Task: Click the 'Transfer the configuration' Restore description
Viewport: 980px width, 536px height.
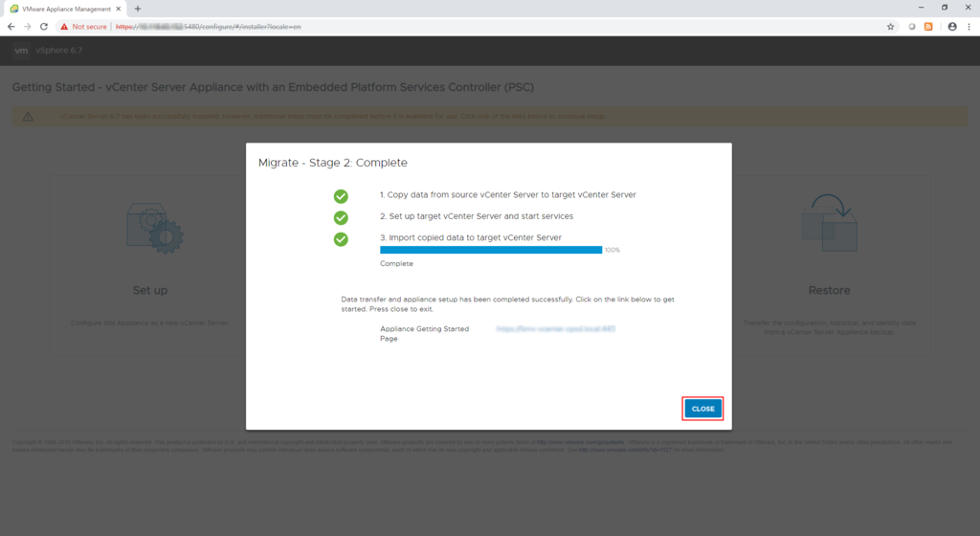Action: (x=830, y=327)
